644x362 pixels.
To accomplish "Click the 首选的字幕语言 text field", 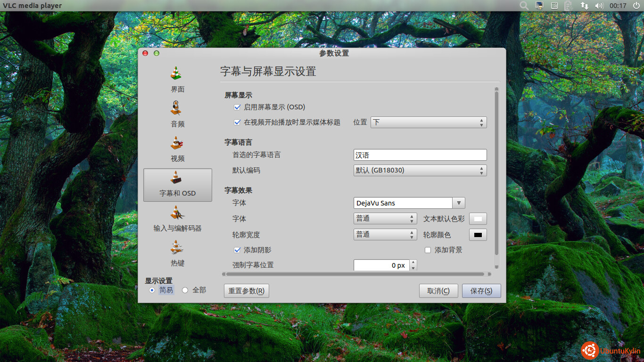I will 420,155.
